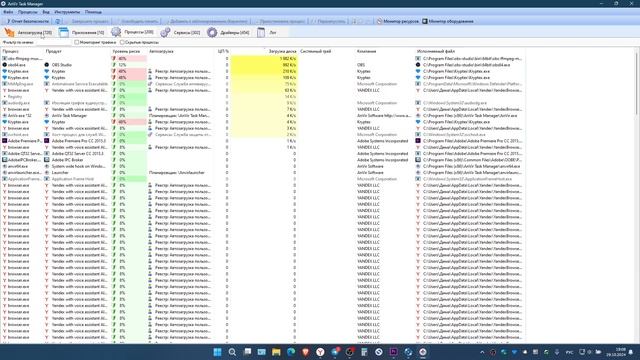Focus the Фильтр по имени field
Screen dimensions: 640x360
[53, 42]
